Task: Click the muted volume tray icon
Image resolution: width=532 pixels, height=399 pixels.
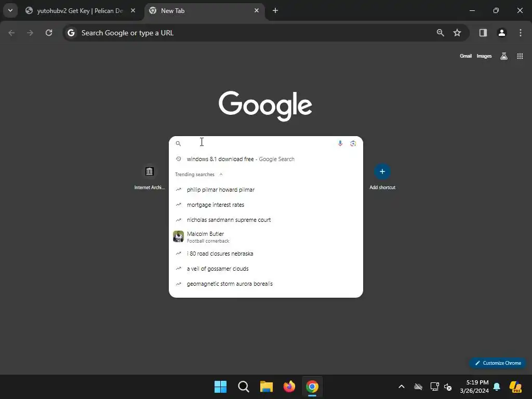Action: pos(448,387)
